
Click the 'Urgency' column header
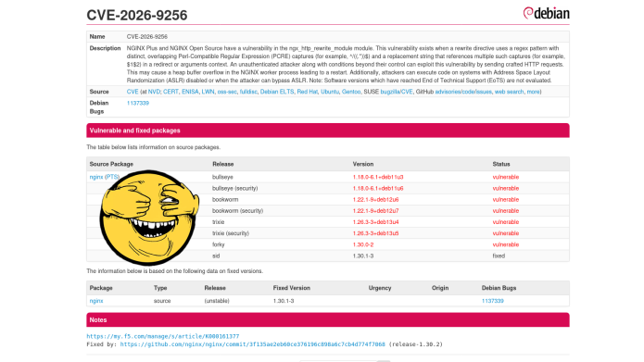(380, 288)
